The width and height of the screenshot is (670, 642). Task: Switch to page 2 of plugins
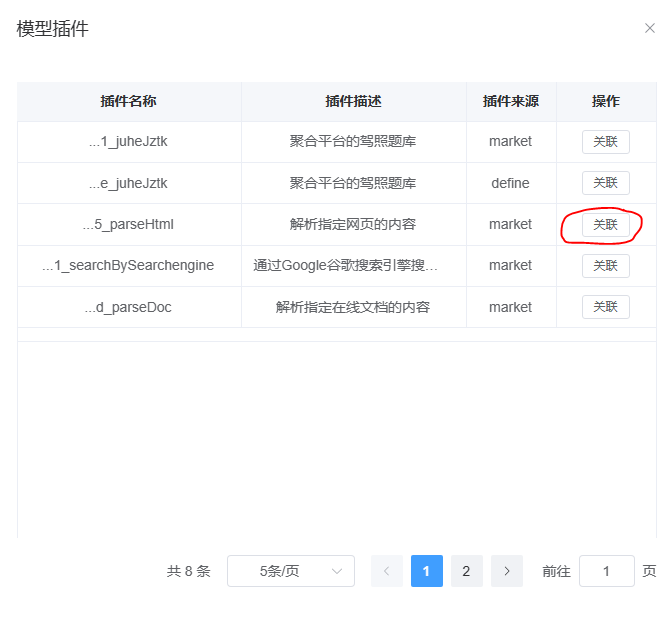click(466, 571)
